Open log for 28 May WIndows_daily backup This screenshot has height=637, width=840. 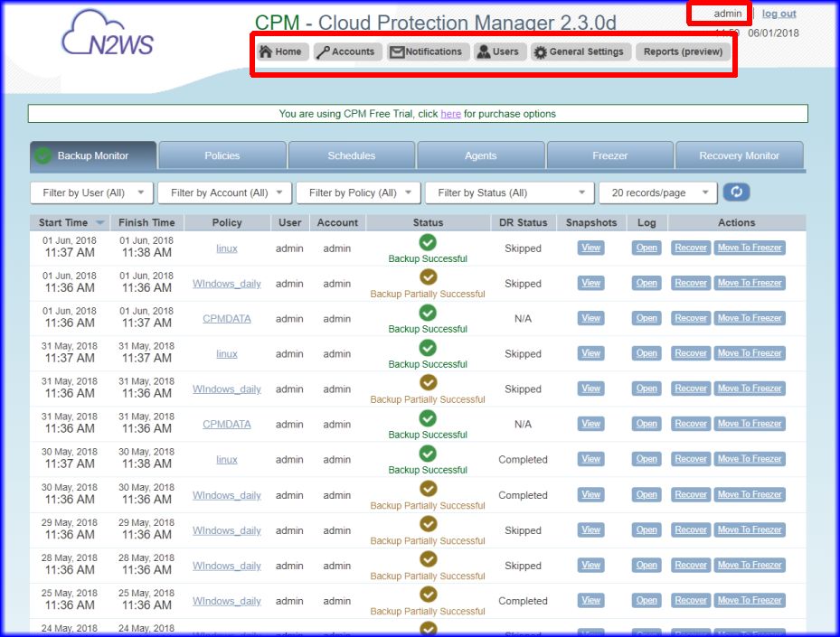tap(647, 566)
